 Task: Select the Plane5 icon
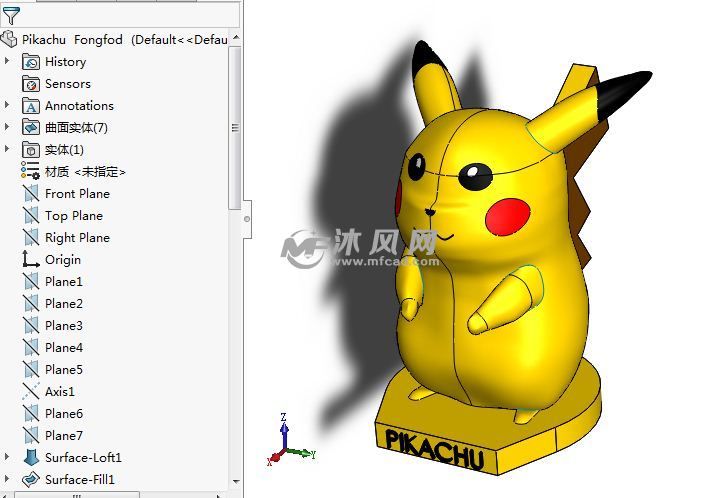31,369
